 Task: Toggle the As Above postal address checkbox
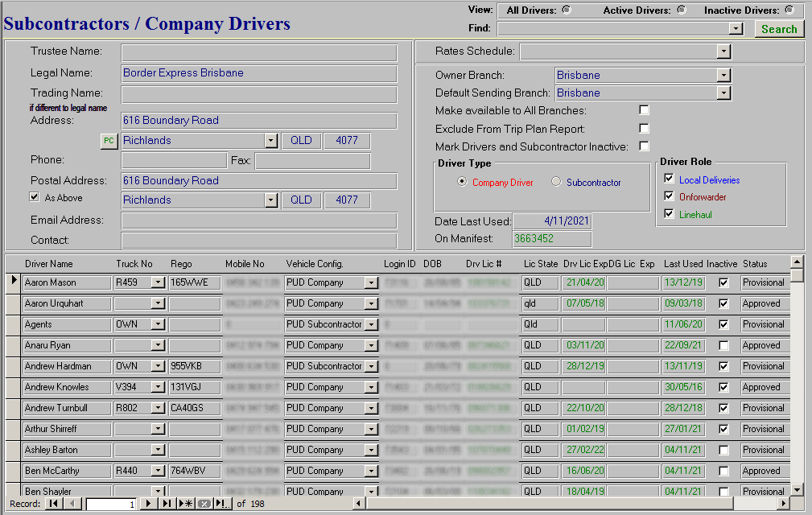[34, 197]
